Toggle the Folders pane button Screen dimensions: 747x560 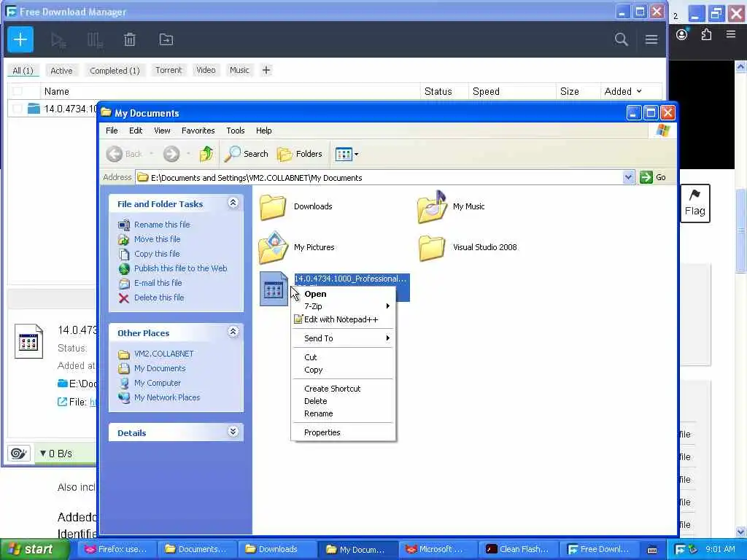[300, 154]
